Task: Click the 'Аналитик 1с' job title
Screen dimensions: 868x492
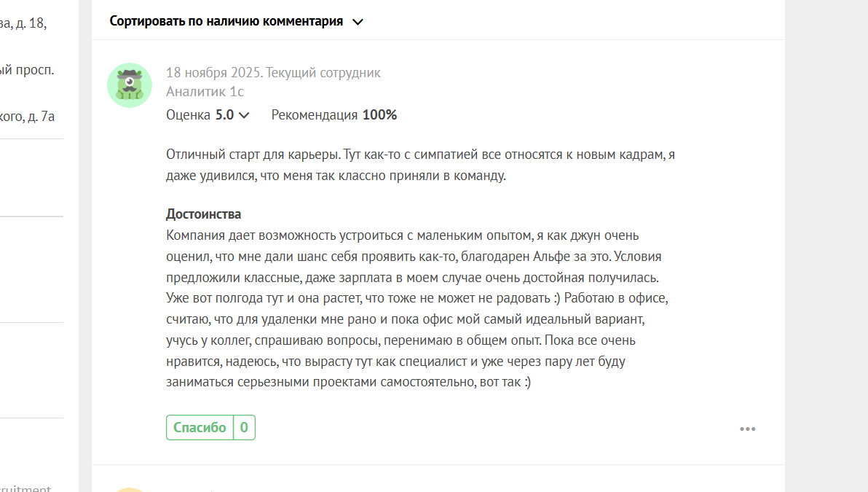Action: [x=205, y=92]
